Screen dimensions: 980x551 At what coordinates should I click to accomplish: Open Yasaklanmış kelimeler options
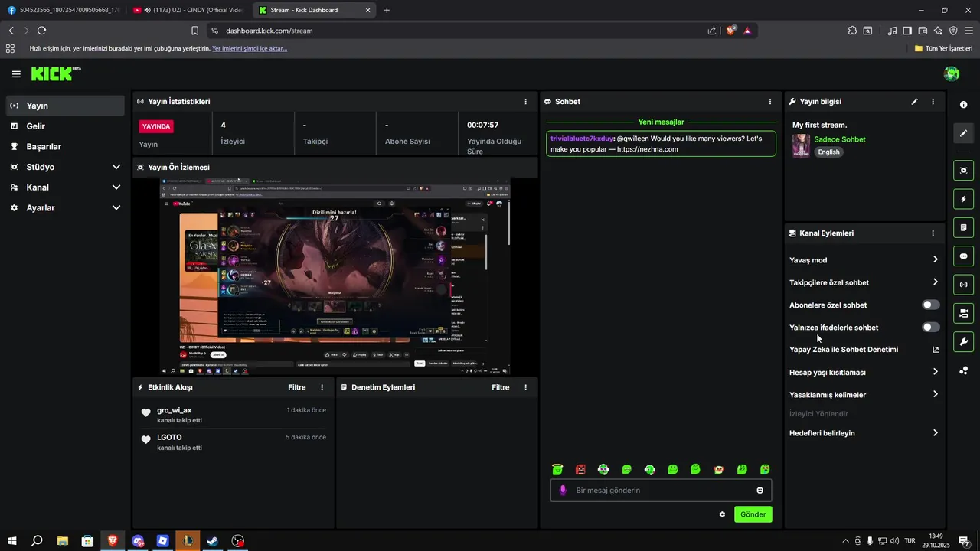click(864, 395)
